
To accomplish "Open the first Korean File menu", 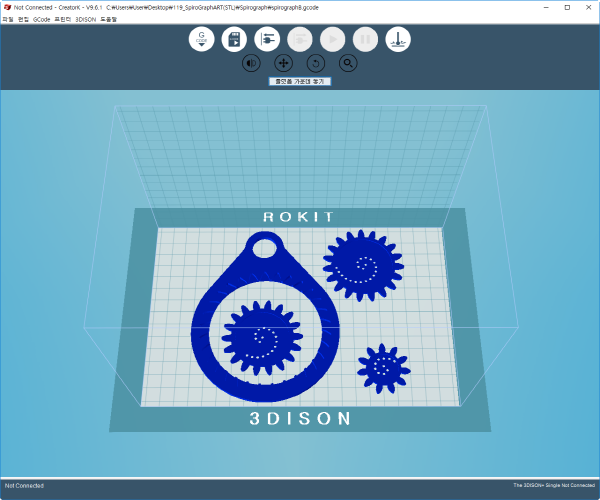I will point(8,19).
